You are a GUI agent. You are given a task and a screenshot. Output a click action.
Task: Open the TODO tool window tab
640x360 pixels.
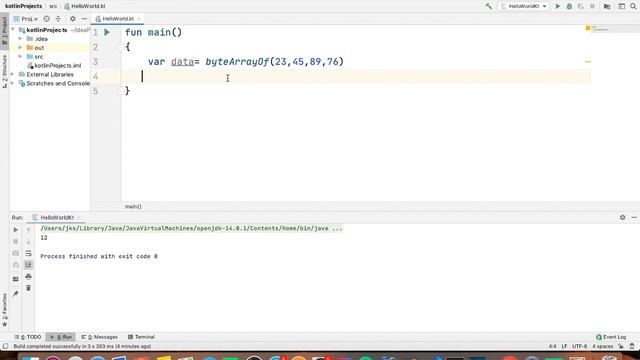point(28,337)
